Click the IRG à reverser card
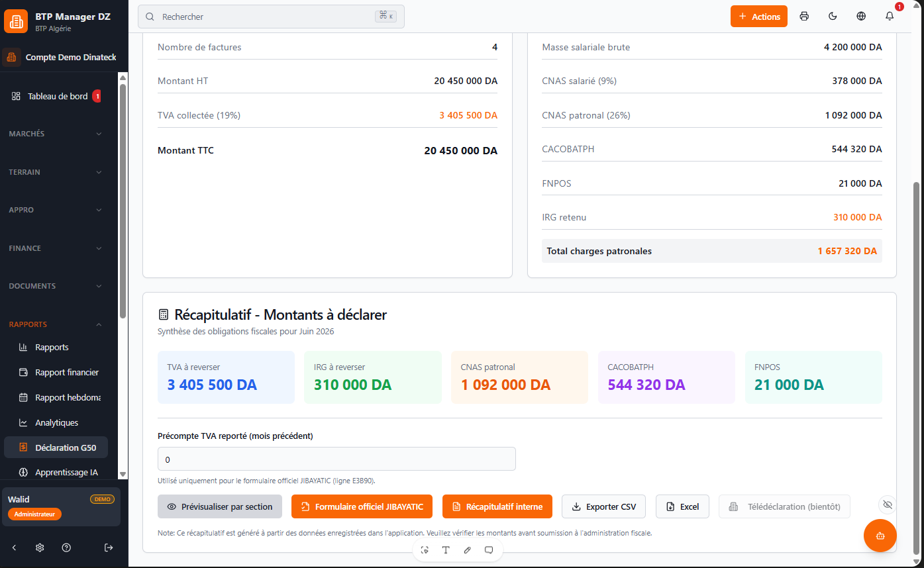Screen dimensions: 924x568 click(373, 377)
